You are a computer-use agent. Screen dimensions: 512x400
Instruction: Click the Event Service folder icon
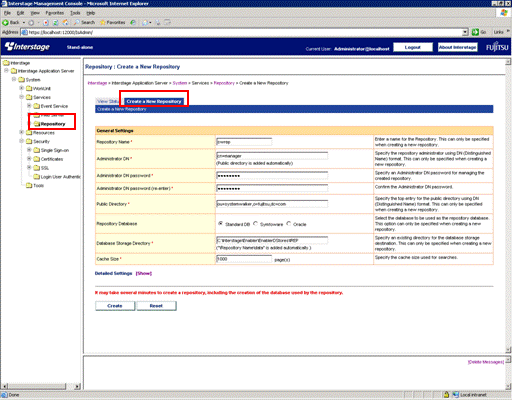click(x=37, y=106)
